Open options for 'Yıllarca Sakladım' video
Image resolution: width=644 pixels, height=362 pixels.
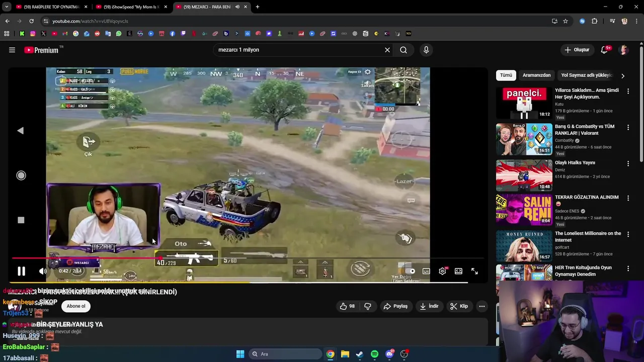pos(628,91)
